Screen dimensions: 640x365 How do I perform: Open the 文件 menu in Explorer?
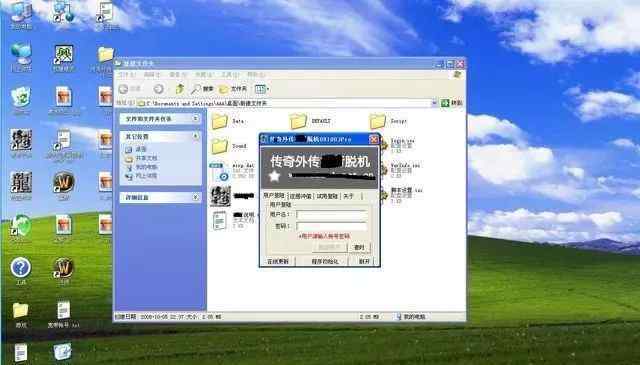(127, 75)
